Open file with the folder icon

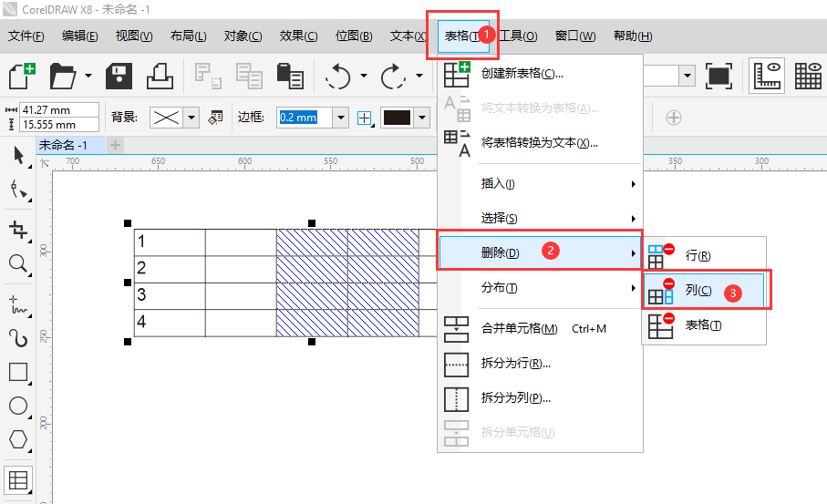click(63, 76)
